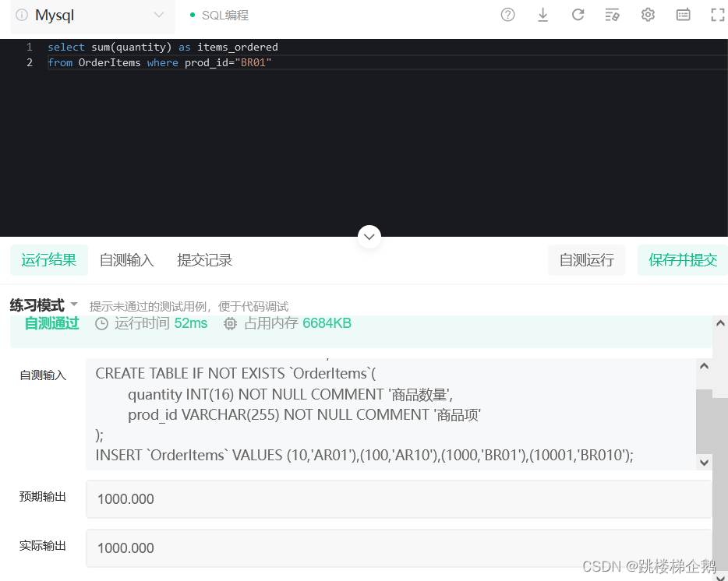Click the SQL编程 label
The width and height of the screenshot is (728, 581).
point(224,16)
